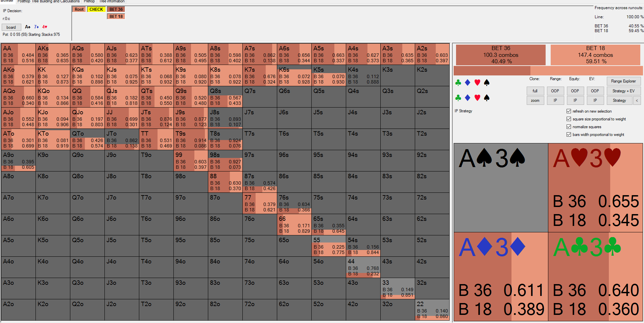The image size is (644, 323).
Task: Open the Range Explorer
Action: 623,81
